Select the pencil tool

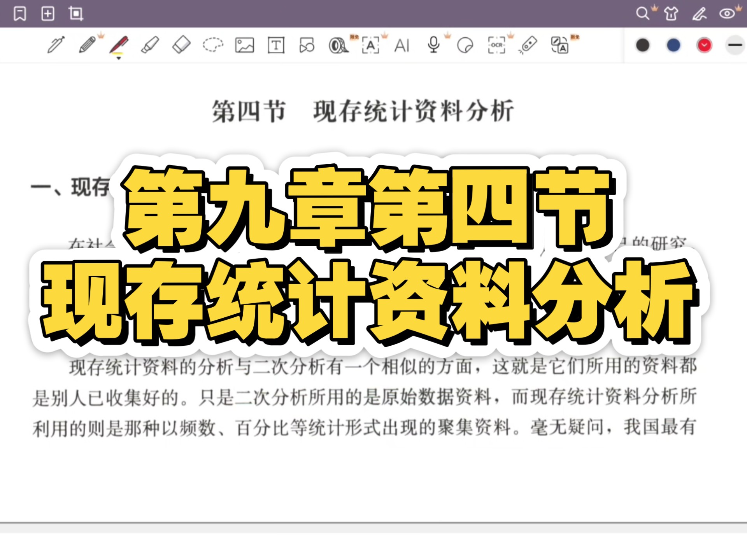click(87, 45)
